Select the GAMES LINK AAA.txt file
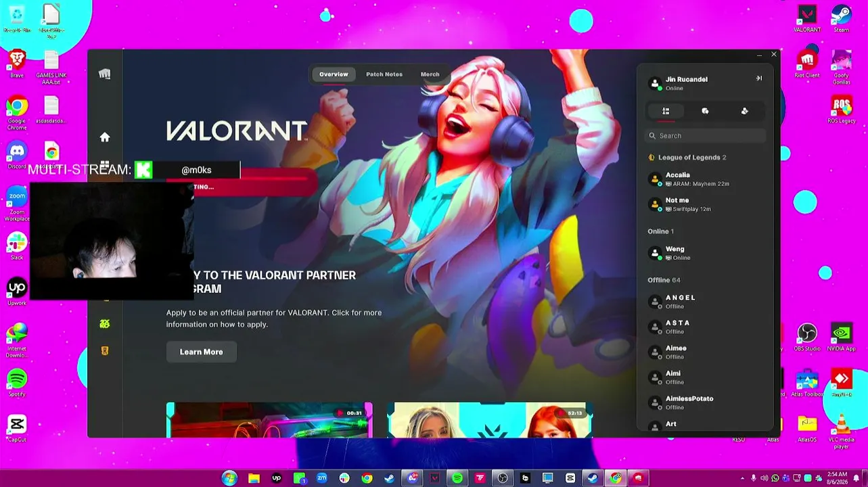868x487 pixels. pyautogui.click(x=51, y=68)
